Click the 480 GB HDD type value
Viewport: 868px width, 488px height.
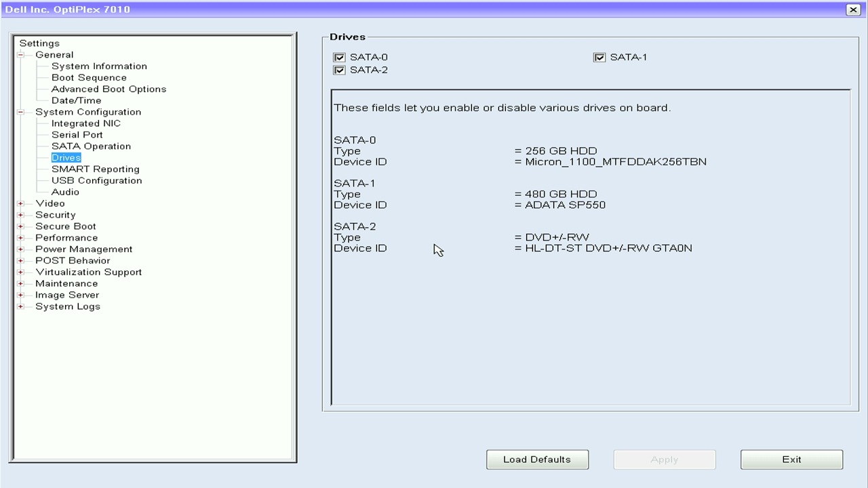point(561,195)
